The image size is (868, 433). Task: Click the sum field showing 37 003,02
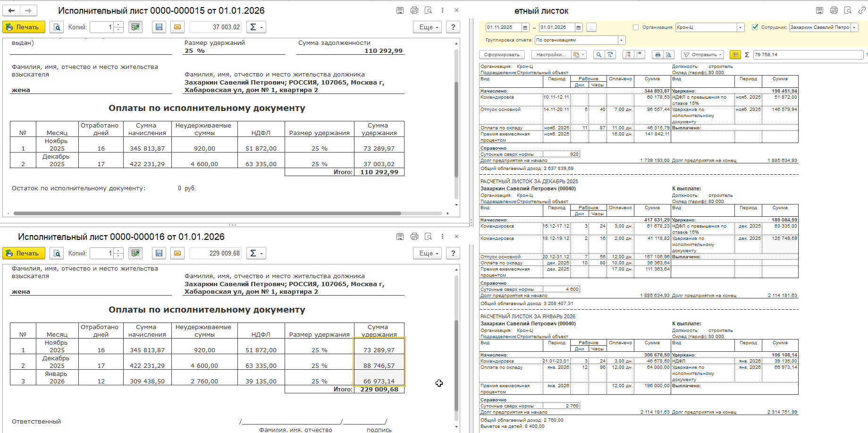click(216, 27)
